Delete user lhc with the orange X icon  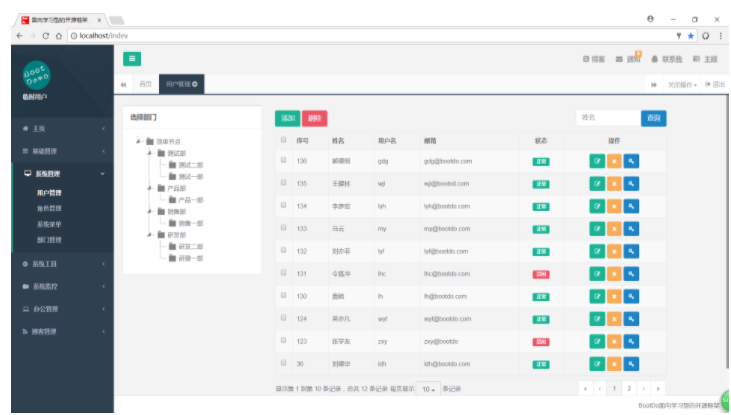tap(614, 274)
